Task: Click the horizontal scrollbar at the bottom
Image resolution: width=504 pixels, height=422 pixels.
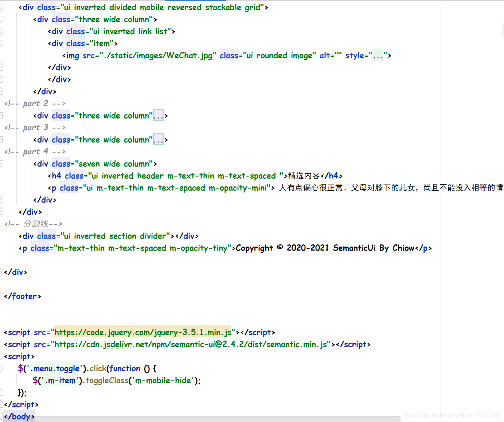Action: click(202, 419)
